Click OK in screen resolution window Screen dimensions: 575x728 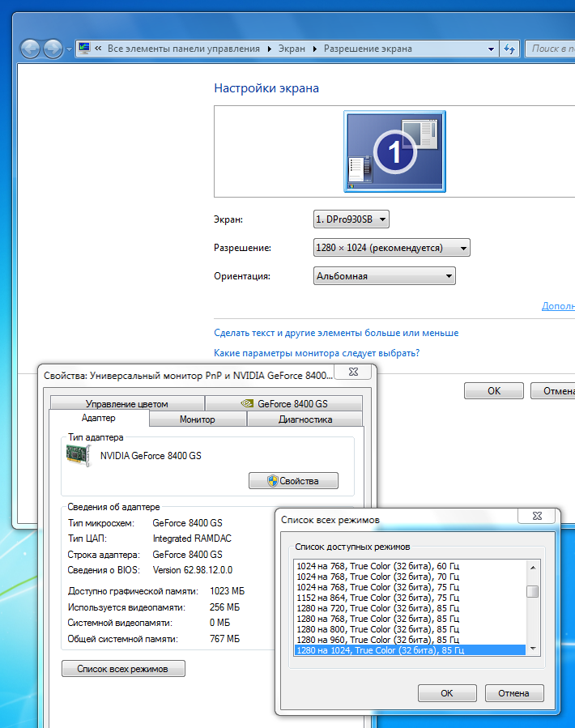pyautogui.click(x=494, y=391)
